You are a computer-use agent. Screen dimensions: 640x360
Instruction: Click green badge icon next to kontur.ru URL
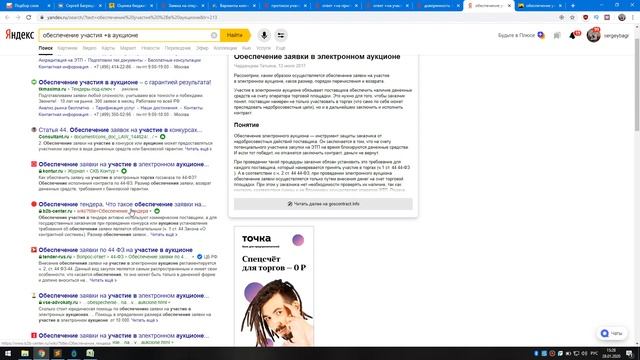tap(124, 171)
